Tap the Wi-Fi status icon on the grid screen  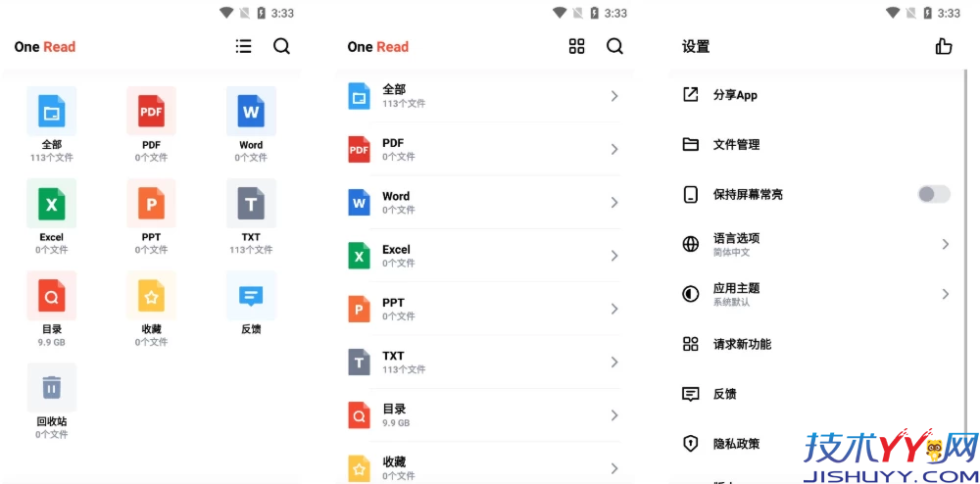[x=226, y=13]
